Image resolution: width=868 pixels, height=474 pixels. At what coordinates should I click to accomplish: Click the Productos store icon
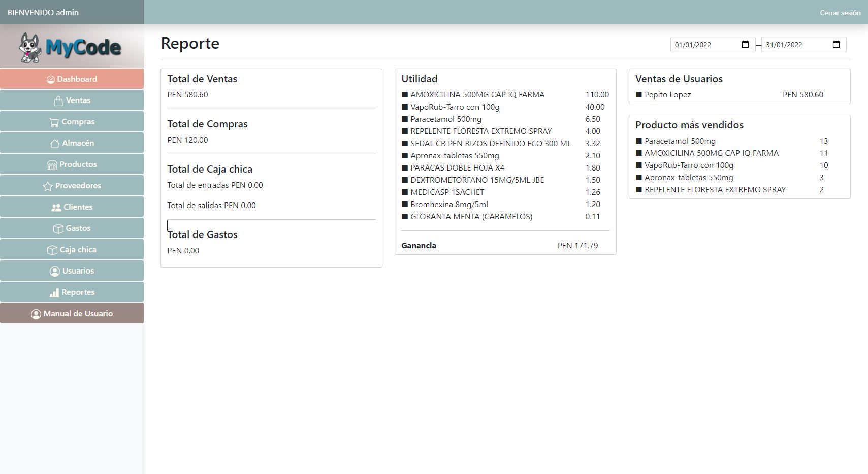click(x=52, y=165)
